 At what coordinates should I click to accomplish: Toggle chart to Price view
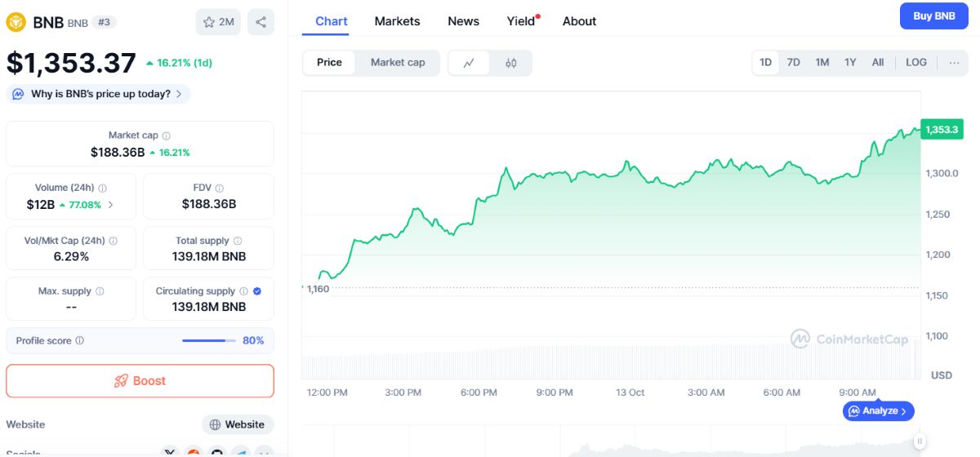point(329,63)
